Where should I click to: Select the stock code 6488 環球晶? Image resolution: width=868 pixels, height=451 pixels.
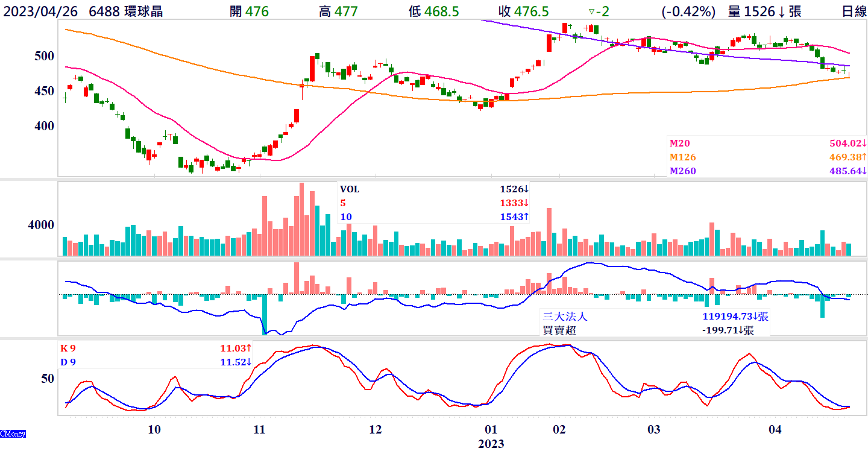[x=125, y=11]
